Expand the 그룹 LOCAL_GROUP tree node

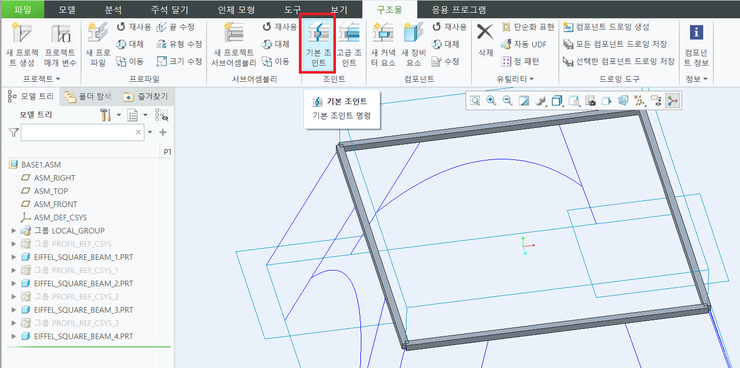(14, 231)
